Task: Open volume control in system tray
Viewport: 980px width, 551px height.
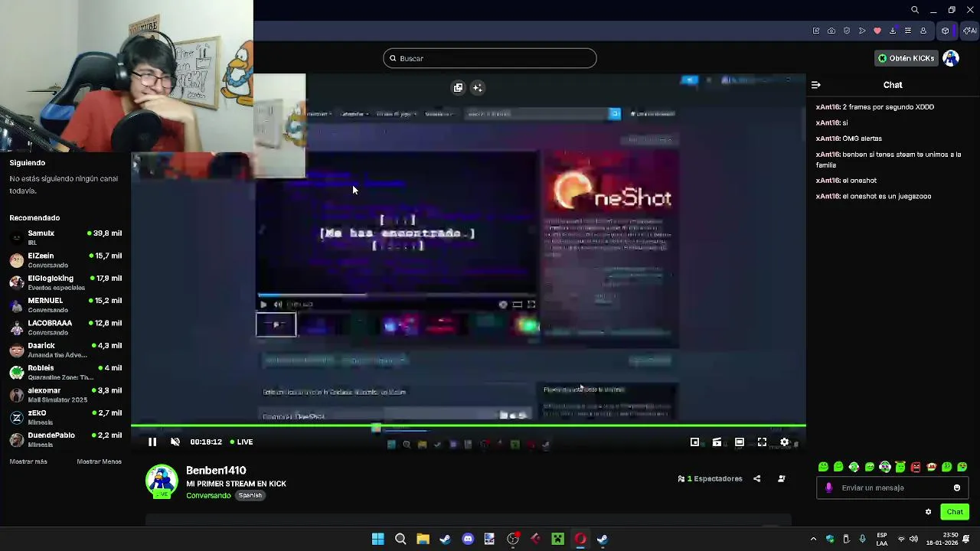Action: pos(913,539)
